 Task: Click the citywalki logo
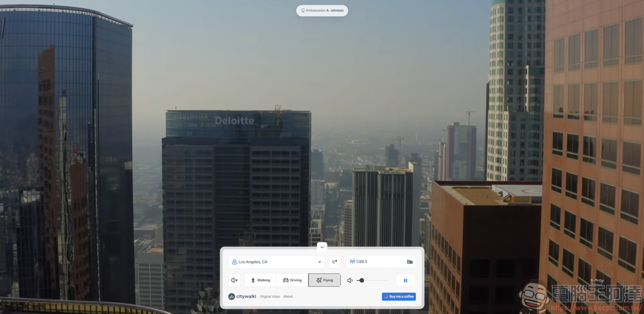(x=242, y=296)
